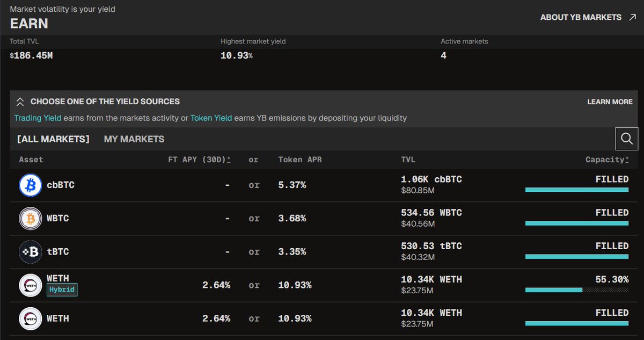
Task: Click the search magnifier icon
Action: pos(627,139)
